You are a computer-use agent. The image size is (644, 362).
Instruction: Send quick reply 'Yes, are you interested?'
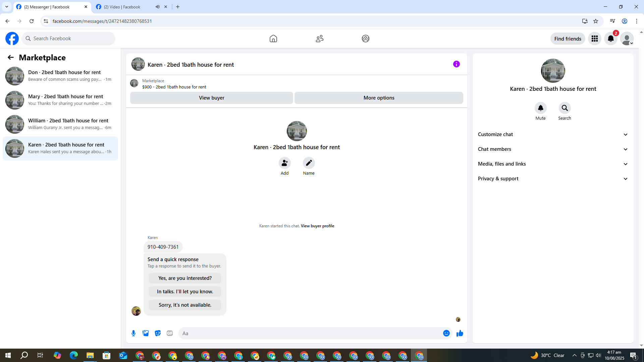pos(185,278)
